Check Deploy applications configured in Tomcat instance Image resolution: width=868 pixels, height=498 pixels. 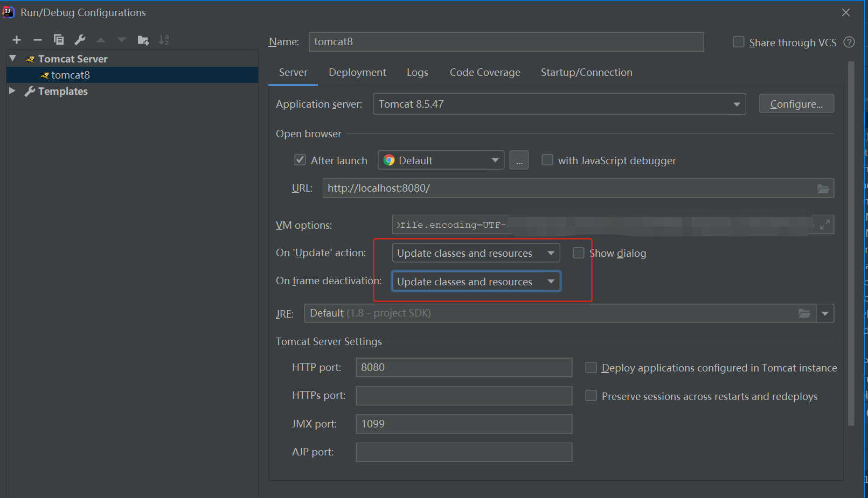[591, 368]
